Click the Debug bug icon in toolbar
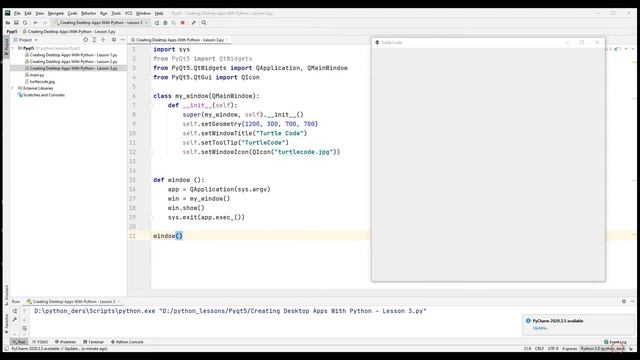The height and width of the screenshot is (360, 640). coord(165,23)
